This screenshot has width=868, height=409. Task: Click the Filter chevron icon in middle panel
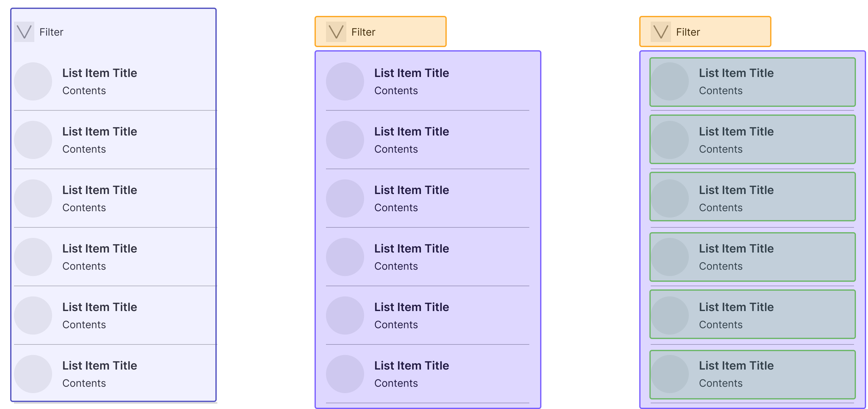336,32
